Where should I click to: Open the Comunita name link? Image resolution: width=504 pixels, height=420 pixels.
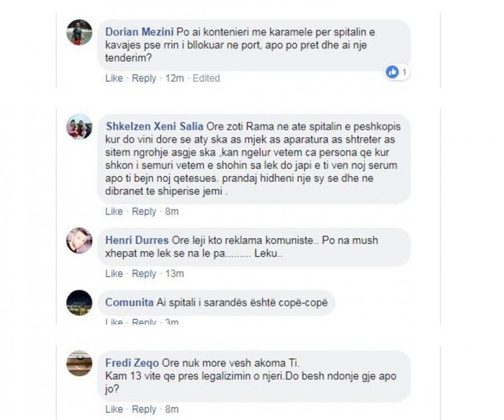click(129, 302)
